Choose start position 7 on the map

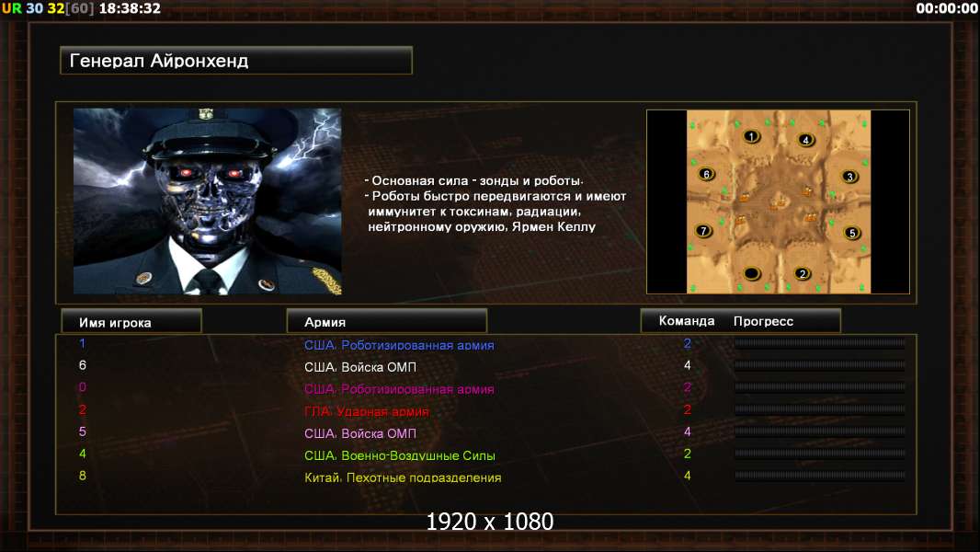[x=704, y=231]
